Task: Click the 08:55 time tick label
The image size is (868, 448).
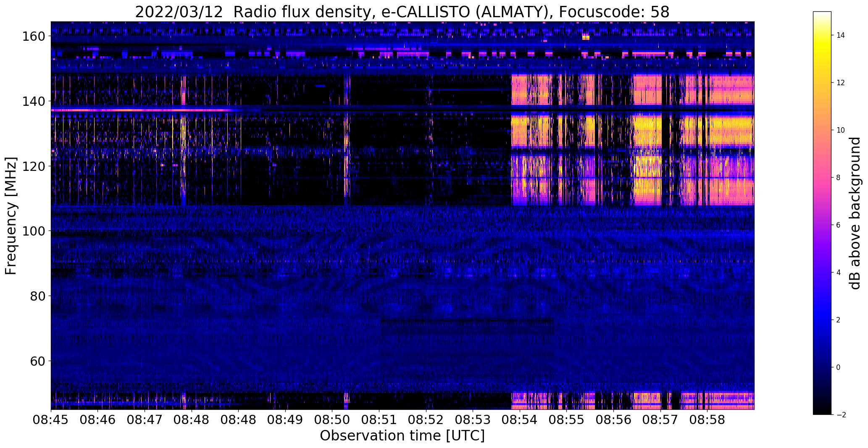Action: (x=567, y=420)
